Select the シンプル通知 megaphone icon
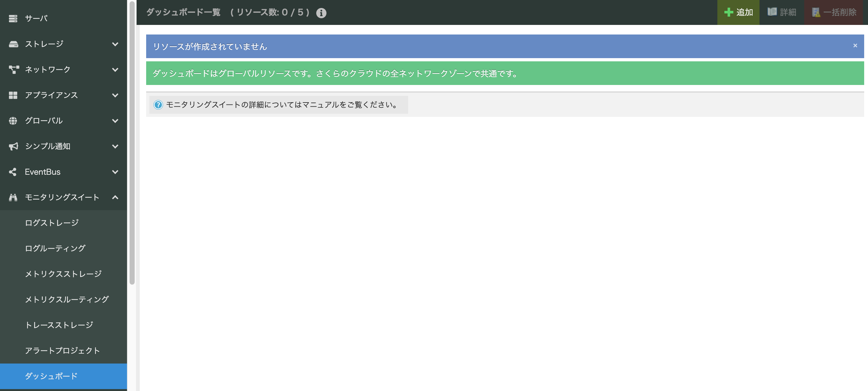Screen dimensions: 868x391 (x=13, y=146)
